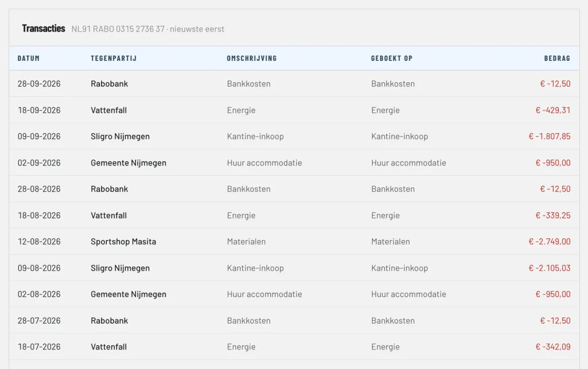Click the € -950,00 amount dated 02-08-2026
Screen dimensions: 588x369
553,294
